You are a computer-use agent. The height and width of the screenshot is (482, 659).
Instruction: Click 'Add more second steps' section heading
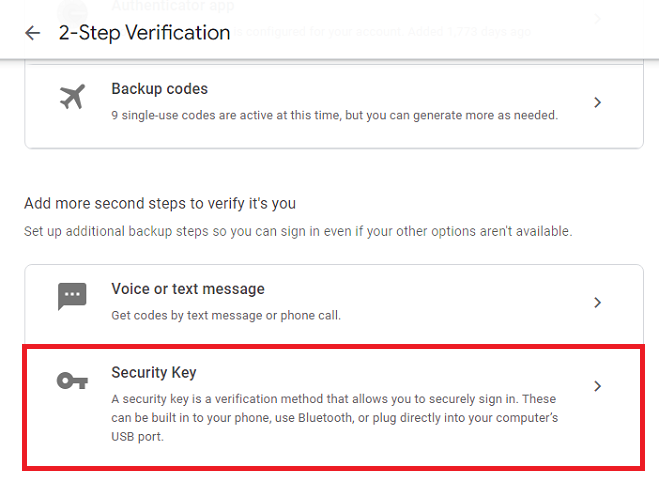160,203
